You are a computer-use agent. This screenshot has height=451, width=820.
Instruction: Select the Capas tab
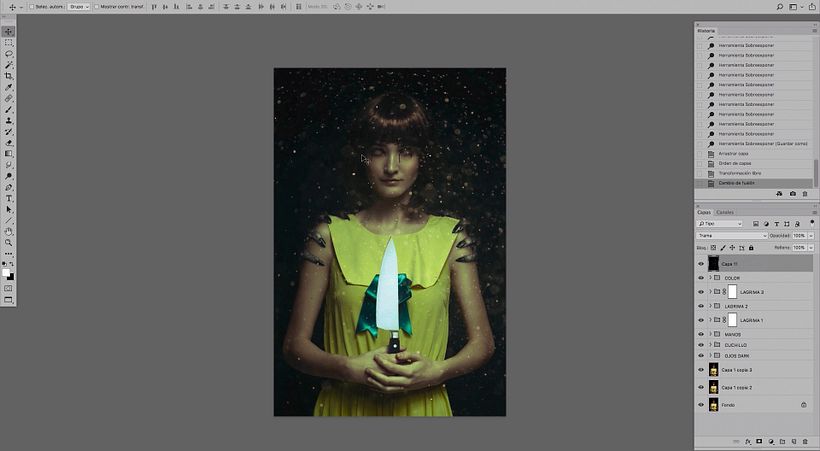[x=704, y=212]
